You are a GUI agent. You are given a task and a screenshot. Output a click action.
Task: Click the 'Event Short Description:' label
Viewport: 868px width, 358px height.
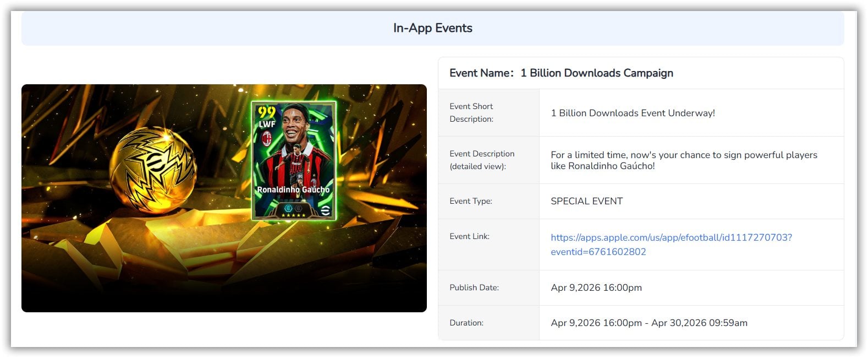tap(471, 112)
